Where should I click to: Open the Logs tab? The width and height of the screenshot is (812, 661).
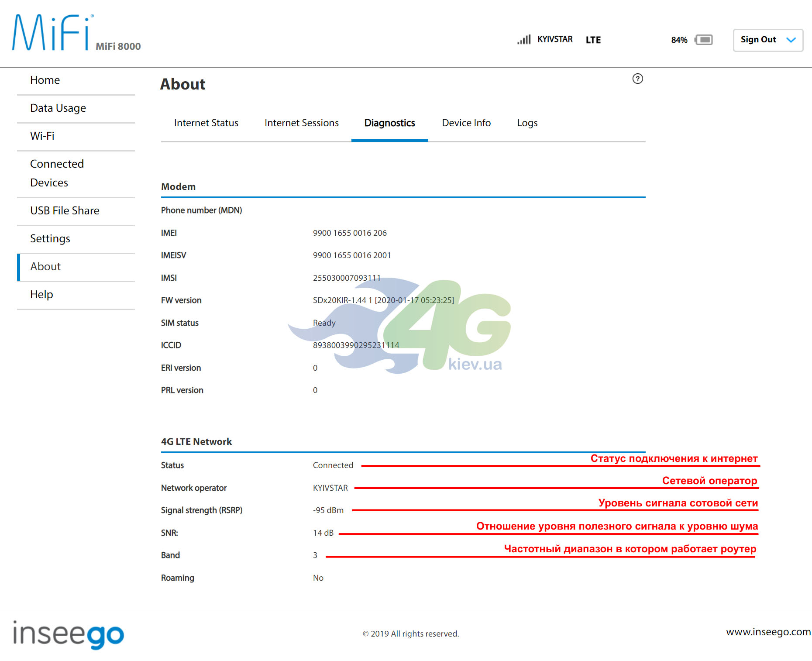coord(527,123)
